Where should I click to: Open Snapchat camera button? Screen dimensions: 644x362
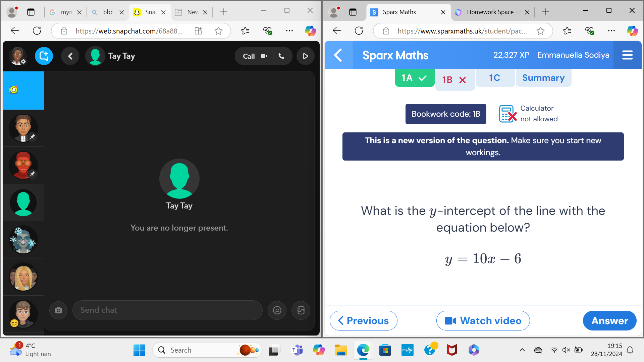point(58,310)
